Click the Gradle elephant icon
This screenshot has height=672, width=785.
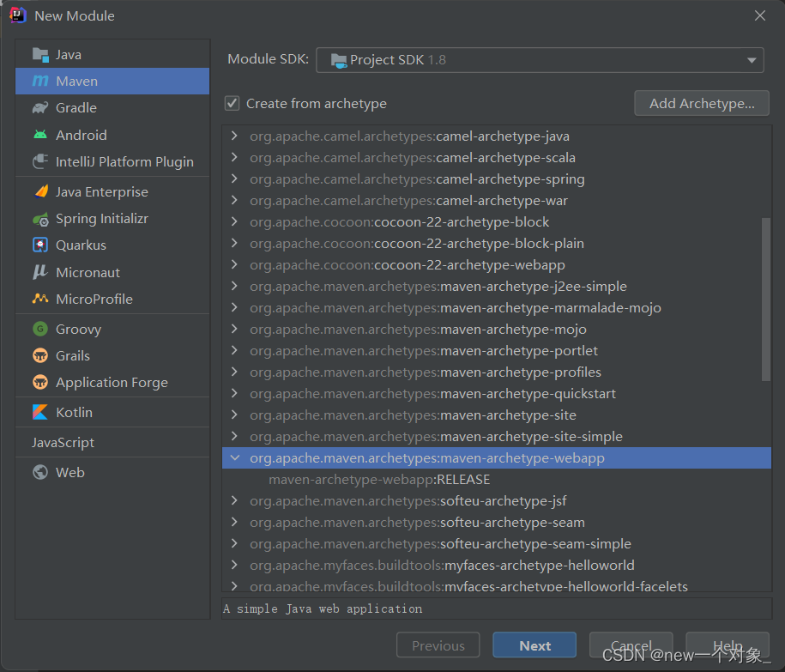pyautogui.click(x=40, y=107)
